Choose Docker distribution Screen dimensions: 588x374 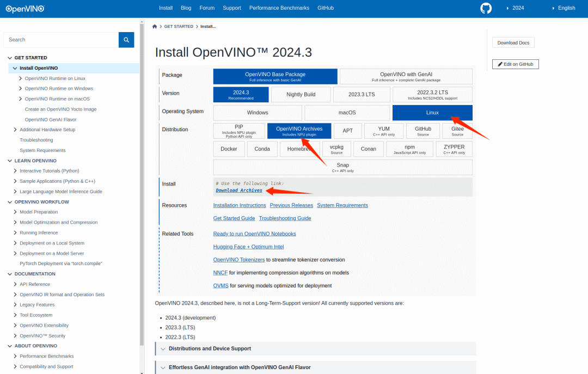[x=229, y=149]
